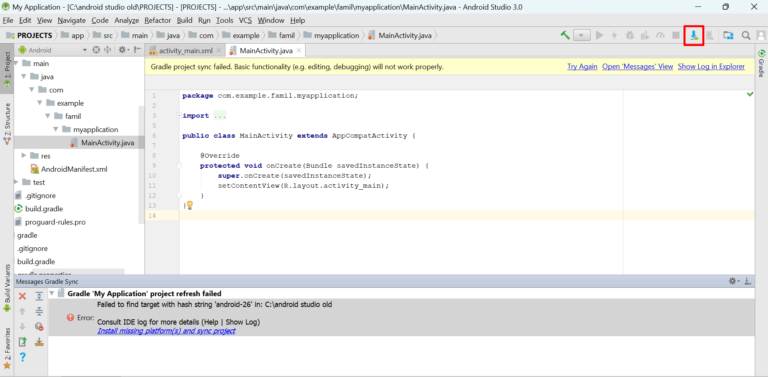Click the Debug bug icon
Viewport: 768px width, 377px height.
[630, 35]
